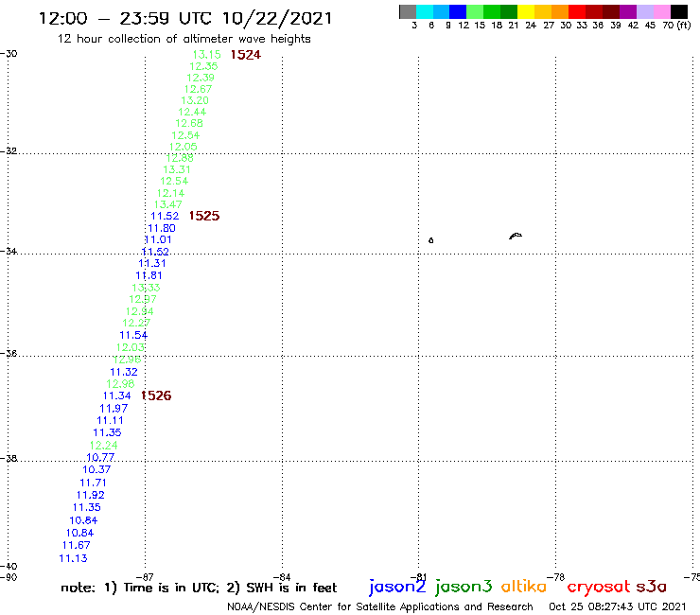Click the gray swatch in the color scale
700x615 pixels.
click(x=408, y=11)
